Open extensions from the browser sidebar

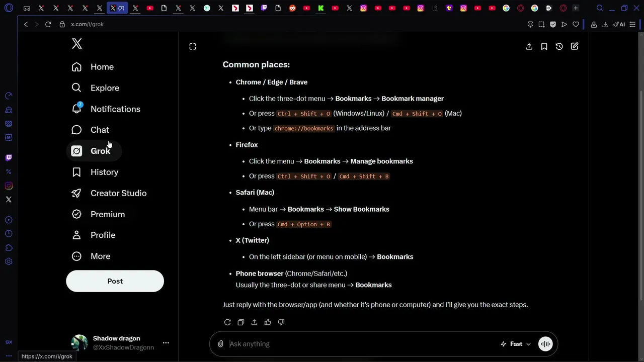tap(9, 248)
